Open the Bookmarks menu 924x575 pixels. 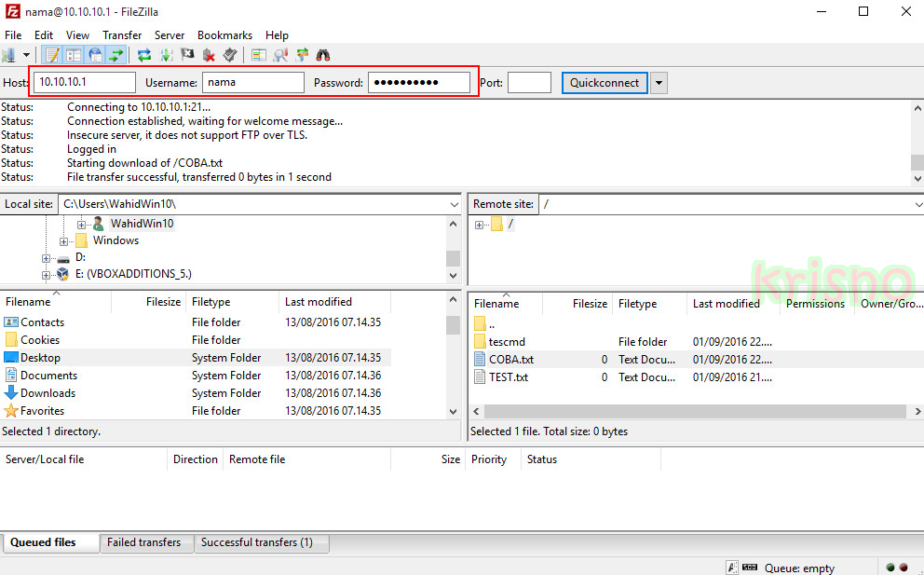coord(224,35)
